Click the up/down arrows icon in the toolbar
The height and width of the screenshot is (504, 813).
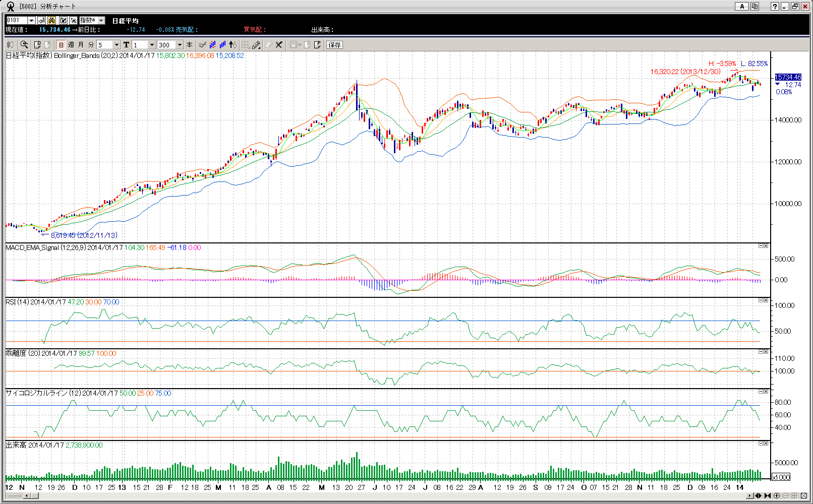click(x=233, y=45)
